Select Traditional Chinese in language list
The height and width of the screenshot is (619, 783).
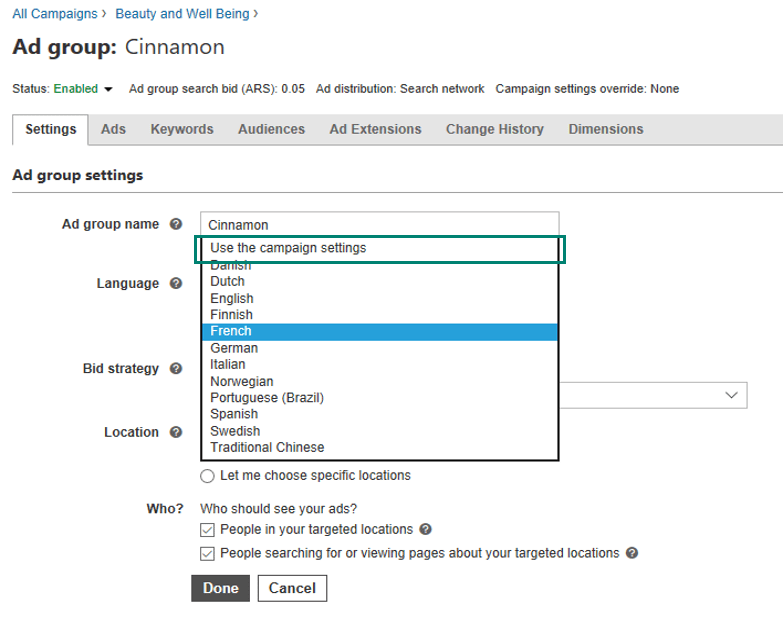(x=380, y=448)
